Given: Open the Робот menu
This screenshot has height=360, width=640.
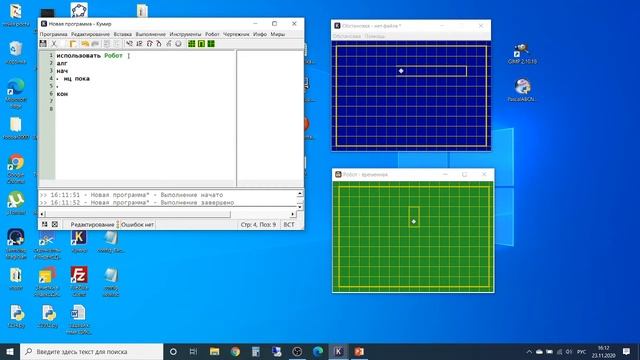Looking at the screenshot, I should [212, 34].
